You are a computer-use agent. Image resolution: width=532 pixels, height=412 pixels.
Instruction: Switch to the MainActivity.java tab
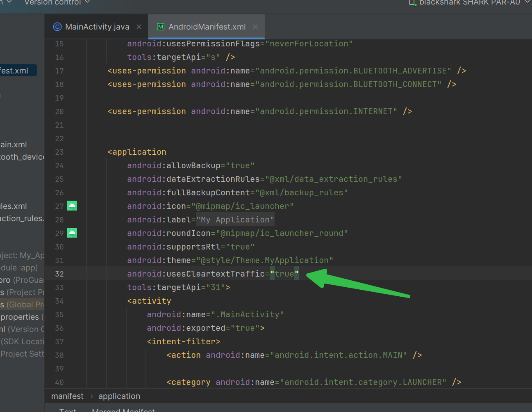click(x=97, y=27)
